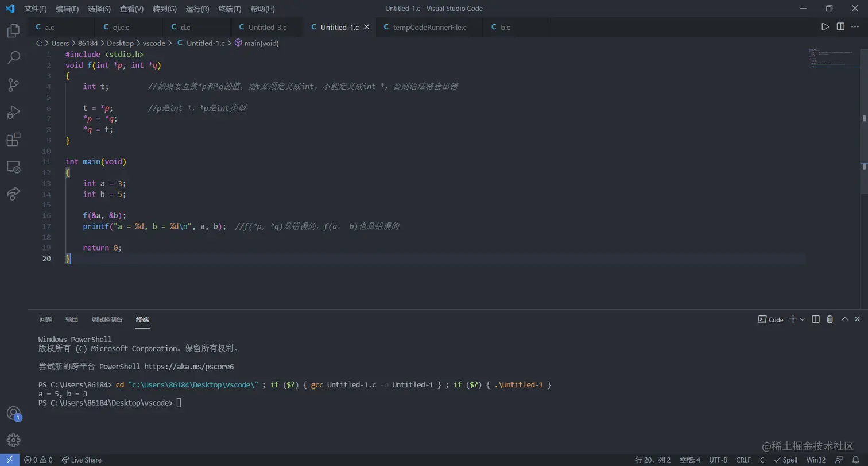The height and width of the screenshot is (466, 868).
Task: Switch to the tempCodeRunnerFile.c tab
Action: tap(428, 27)
